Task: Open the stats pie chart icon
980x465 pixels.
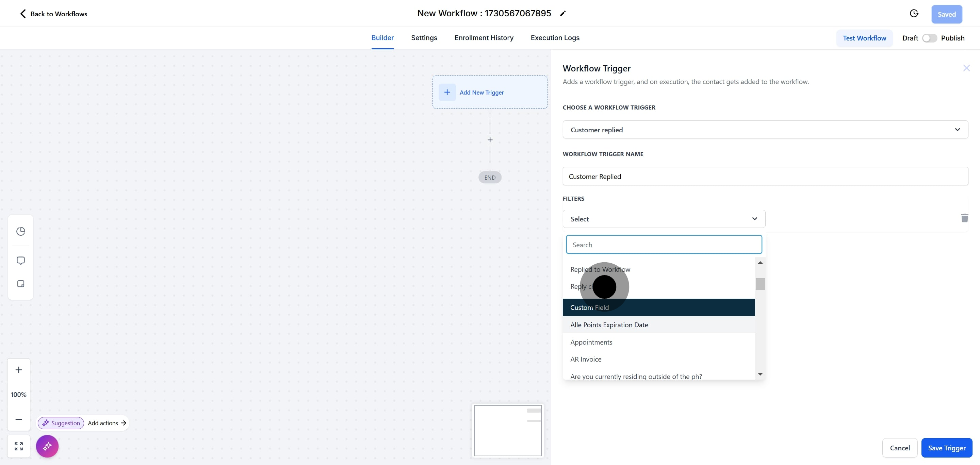Action: click(20, 231)
